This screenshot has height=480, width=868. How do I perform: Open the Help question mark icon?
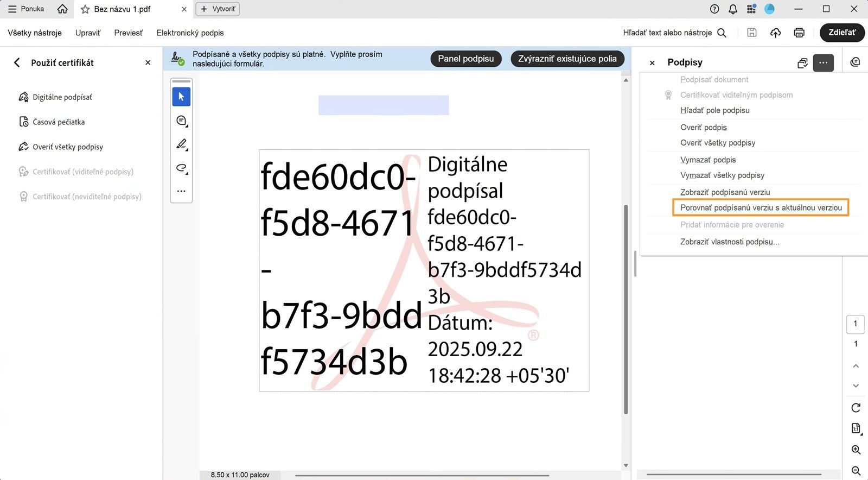pyautogui.click(x=714, y=9)
